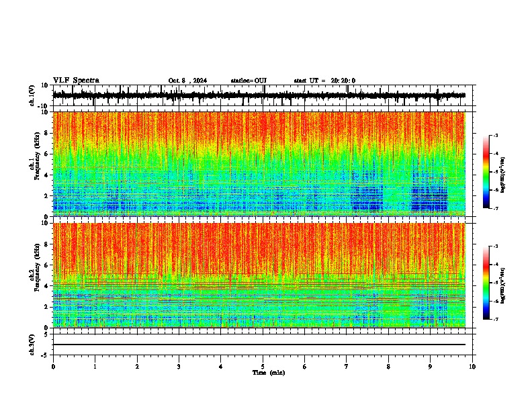
Task: Click the "ch.3(V)" axis label
Action: 32,345
